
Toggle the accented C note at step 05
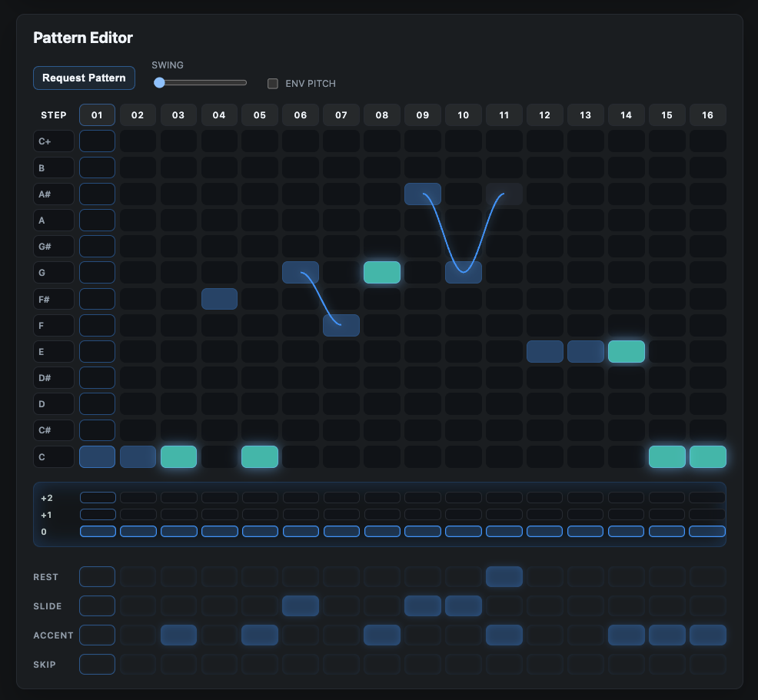pyautogui.click(x=260, y=456)
